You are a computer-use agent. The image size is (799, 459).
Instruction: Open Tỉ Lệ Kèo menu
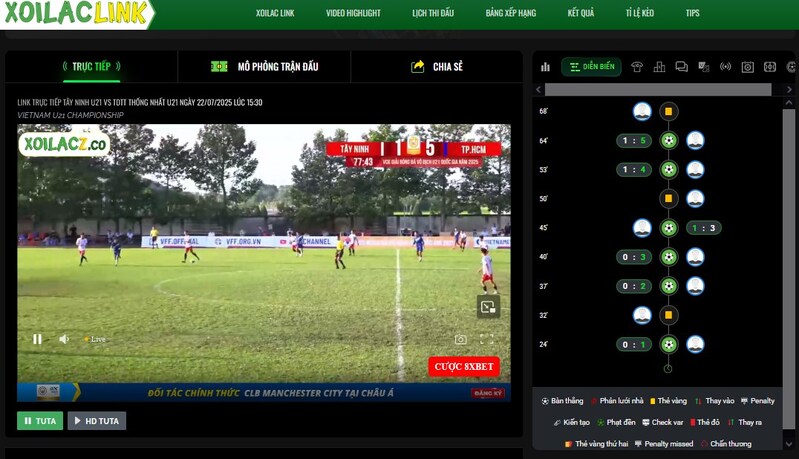point(640,13)
